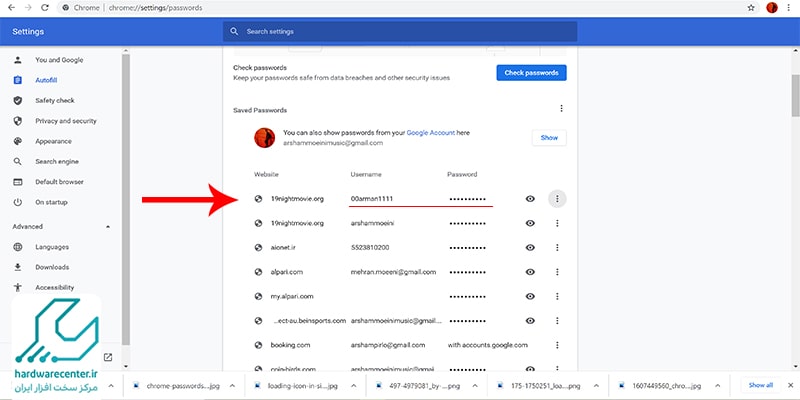This screenshot has height=400, width=800.
Task: Open more actions for aionet.ir row
Action: click(557, 247)
